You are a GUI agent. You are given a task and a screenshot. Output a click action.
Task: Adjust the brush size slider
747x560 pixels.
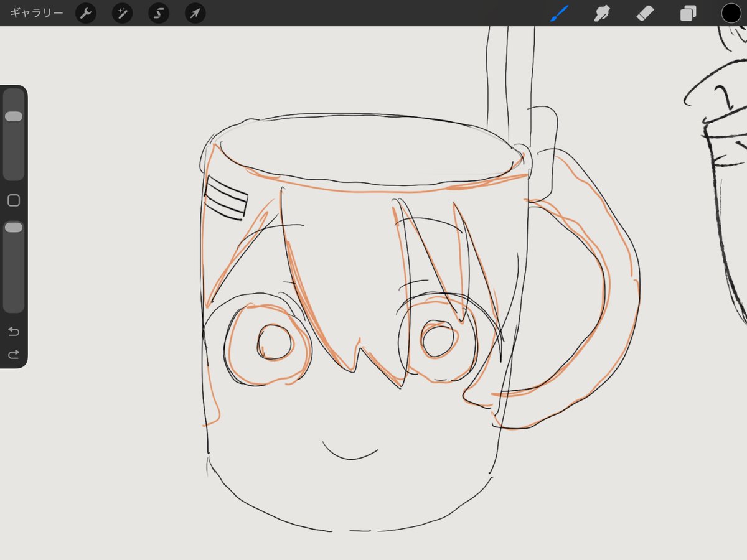(14, 134)
